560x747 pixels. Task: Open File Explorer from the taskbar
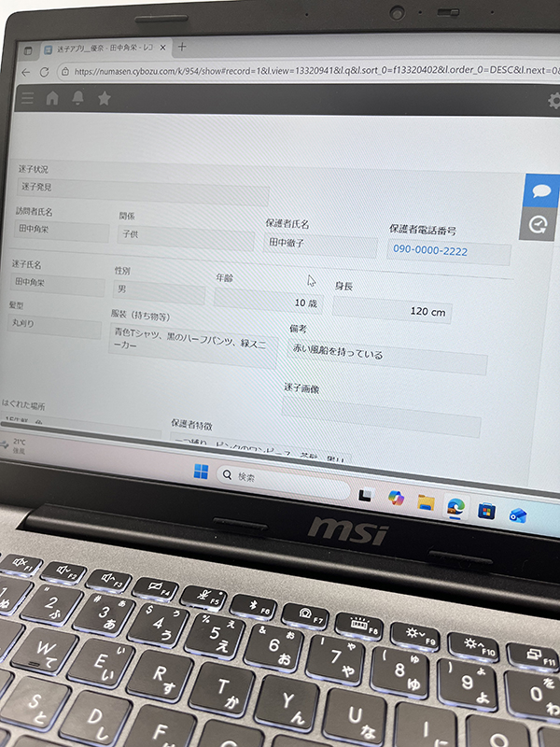(x=426, y=501)
